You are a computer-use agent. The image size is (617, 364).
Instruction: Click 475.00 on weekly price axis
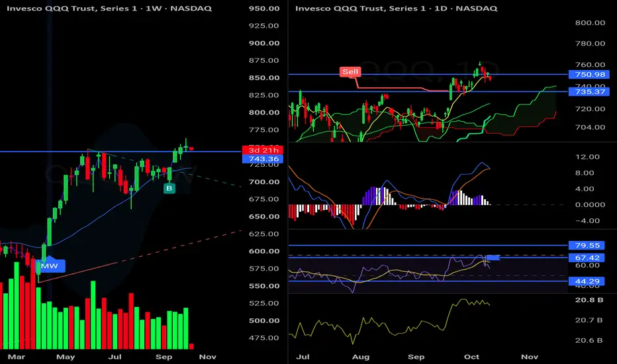point(264,338)
